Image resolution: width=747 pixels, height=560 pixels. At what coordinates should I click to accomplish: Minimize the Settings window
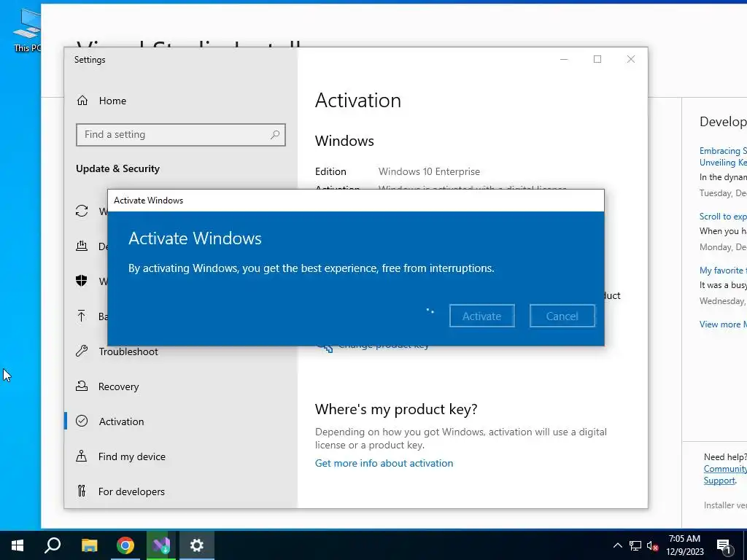pos(564,59)
